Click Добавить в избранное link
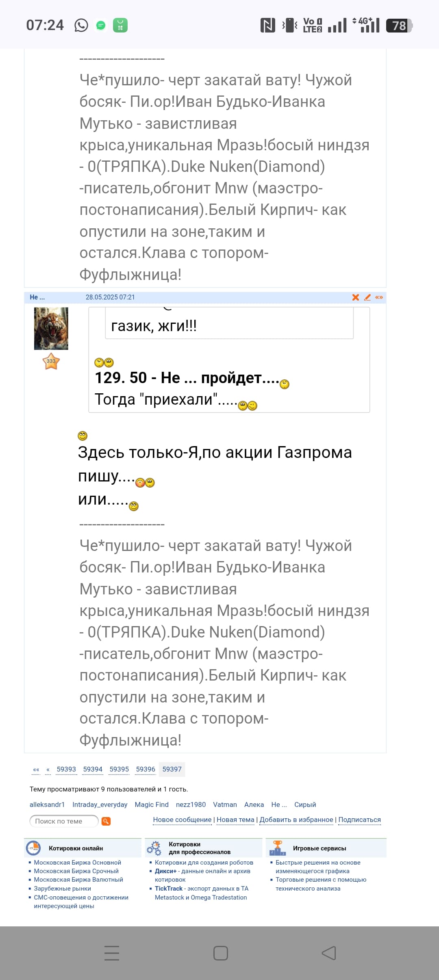The height and width of the screenshot is (980, 439). coord(296,820)
